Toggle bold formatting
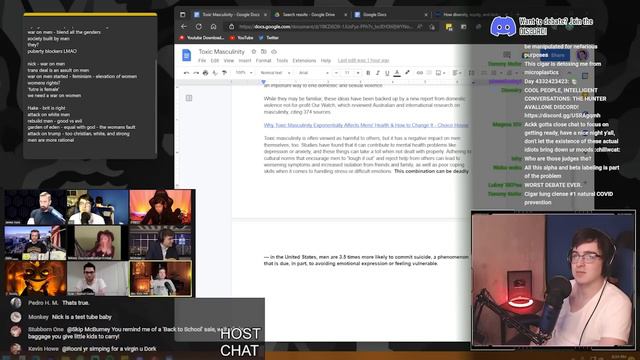640x360 pixels. [368, 73]
